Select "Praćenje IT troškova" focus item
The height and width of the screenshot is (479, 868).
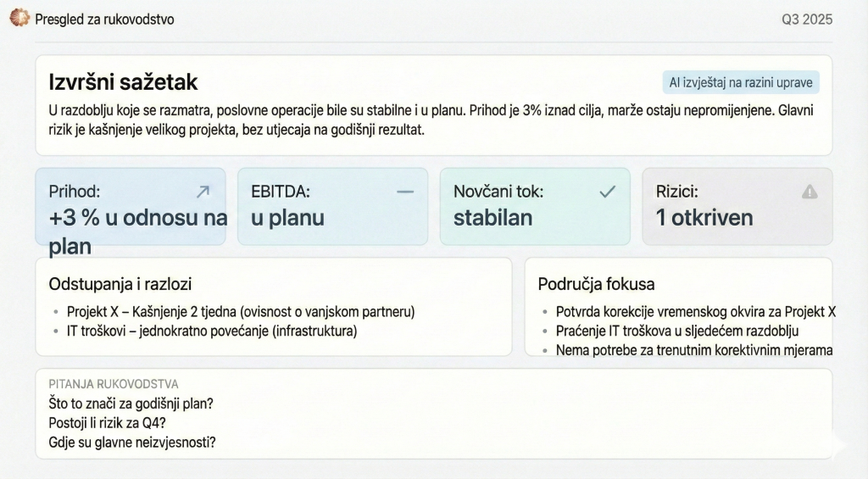point(676,331)
